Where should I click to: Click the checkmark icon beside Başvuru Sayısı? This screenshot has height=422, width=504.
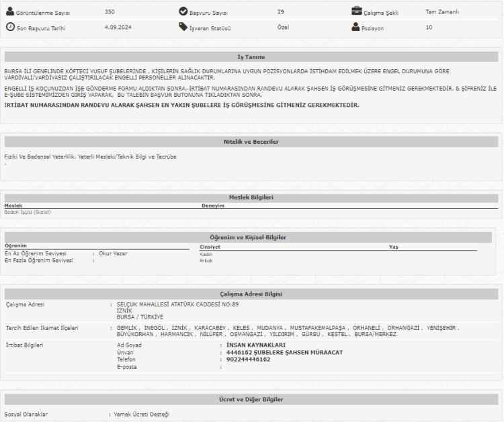(183, 11)
